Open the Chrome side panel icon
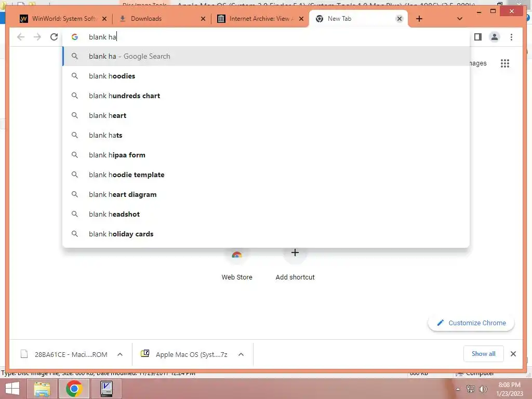The width and height of the screenshot is (532, 399). pyautogui.click(x=478, y=37)
